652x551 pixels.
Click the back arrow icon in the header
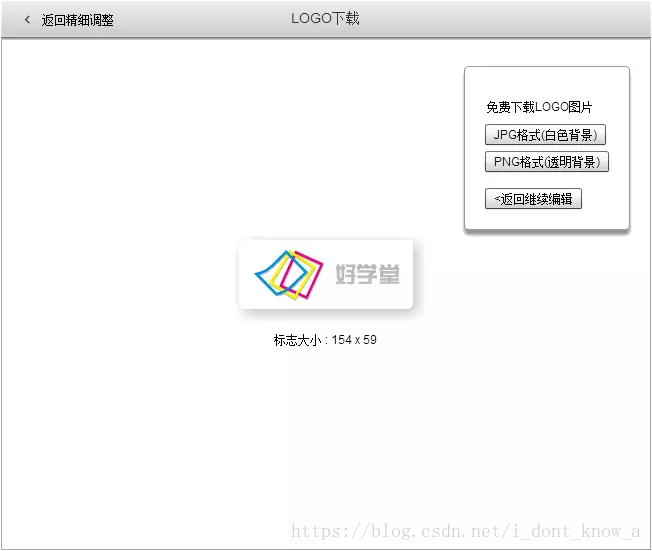[x=27, y=20]
